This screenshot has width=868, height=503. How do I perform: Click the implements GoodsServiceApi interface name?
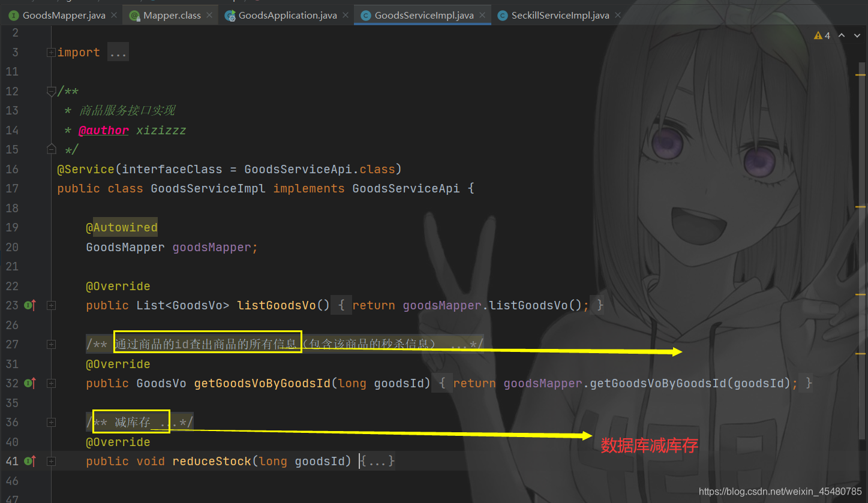[406, 189]
